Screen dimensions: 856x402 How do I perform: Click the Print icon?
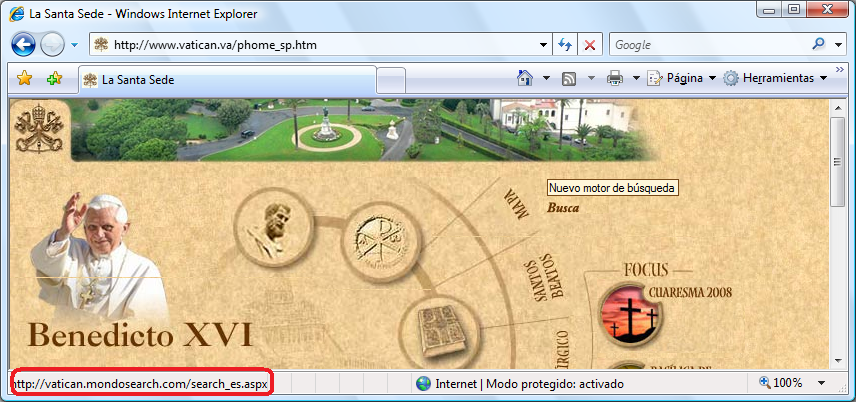(615, 79)
